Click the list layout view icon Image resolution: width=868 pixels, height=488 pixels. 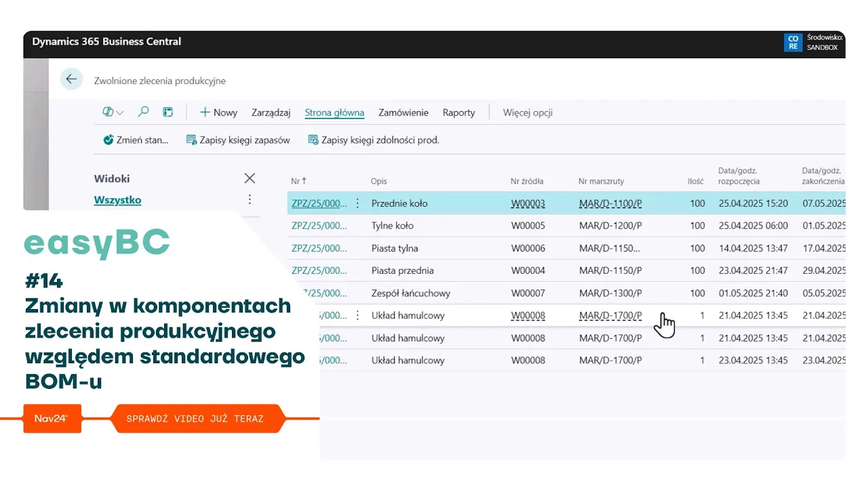[168, 113]
